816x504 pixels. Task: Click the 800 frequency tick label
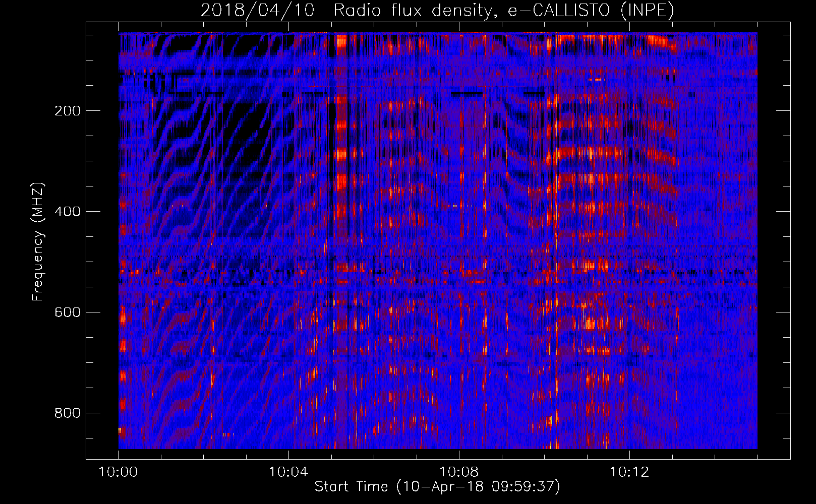pos(67,413)
